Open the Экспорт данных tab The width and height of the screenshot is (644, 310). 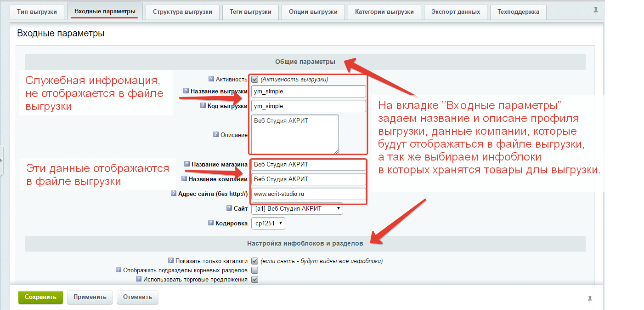tap(455, 11)
